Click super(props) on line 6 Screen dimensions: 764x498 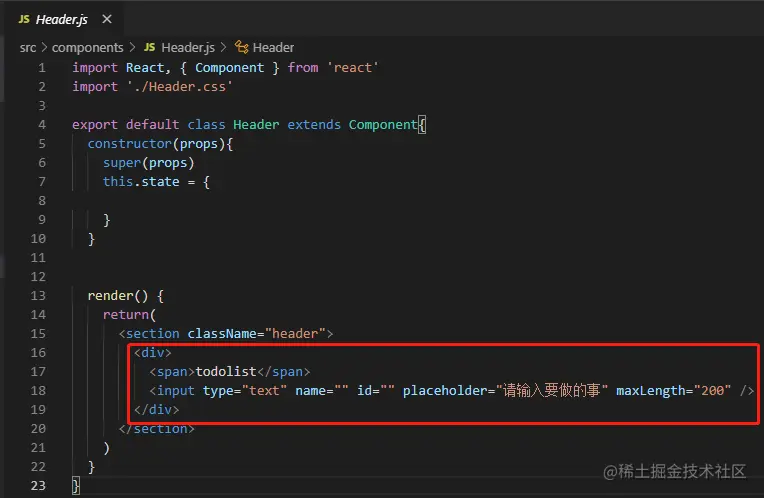149,163
